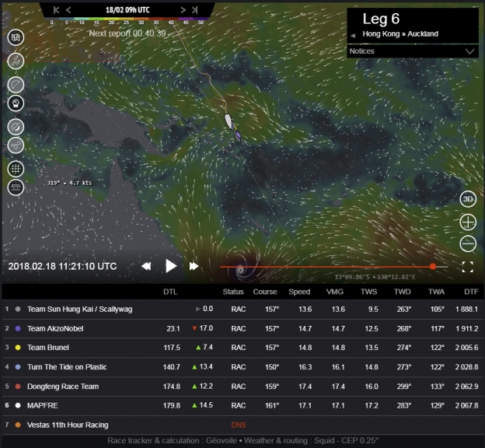
Task: Click the 2018.02.18 11:21:10 UTC timestamp
Action: (x=62, y=266)
